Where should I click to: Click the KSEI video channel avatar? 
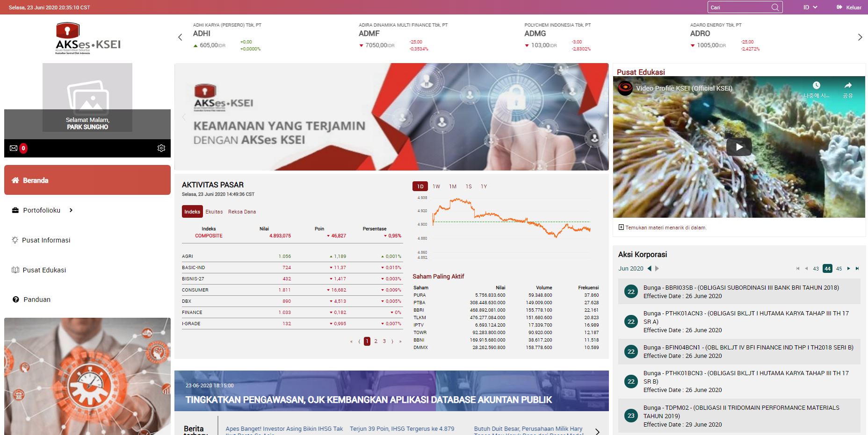point(625,88)
